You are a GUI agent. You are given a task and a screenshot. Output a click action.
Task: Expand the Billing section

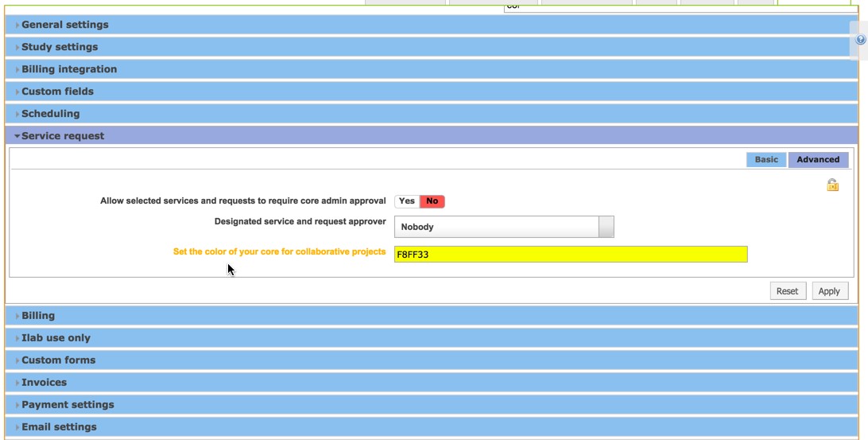coord(38,316)
